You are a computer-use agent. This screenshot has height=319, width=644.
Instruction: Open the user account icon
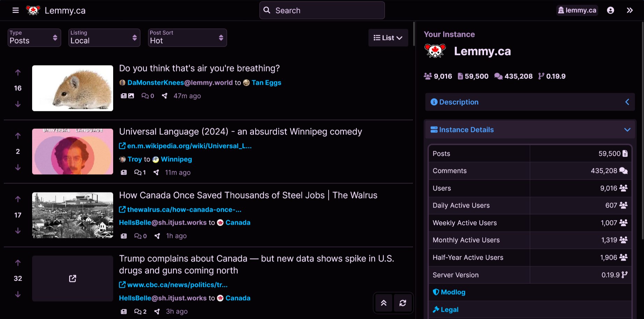[610, 10]
